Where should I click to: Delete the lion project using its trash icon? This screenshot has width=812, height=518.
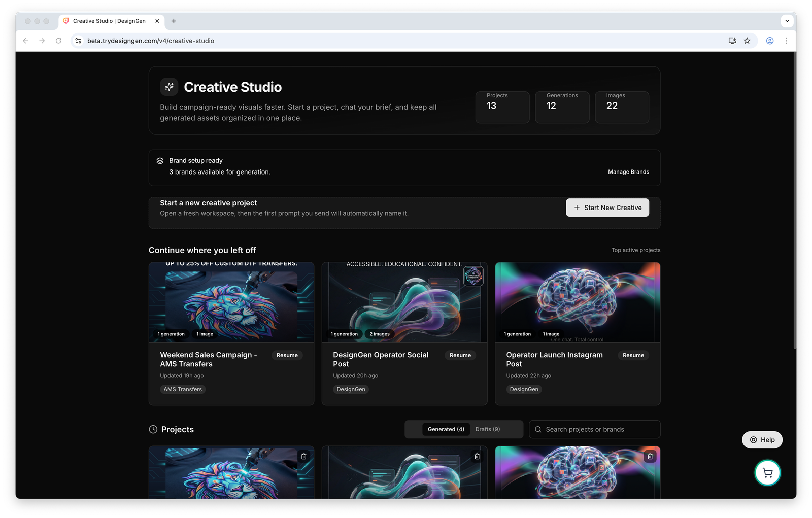point(304,457)
